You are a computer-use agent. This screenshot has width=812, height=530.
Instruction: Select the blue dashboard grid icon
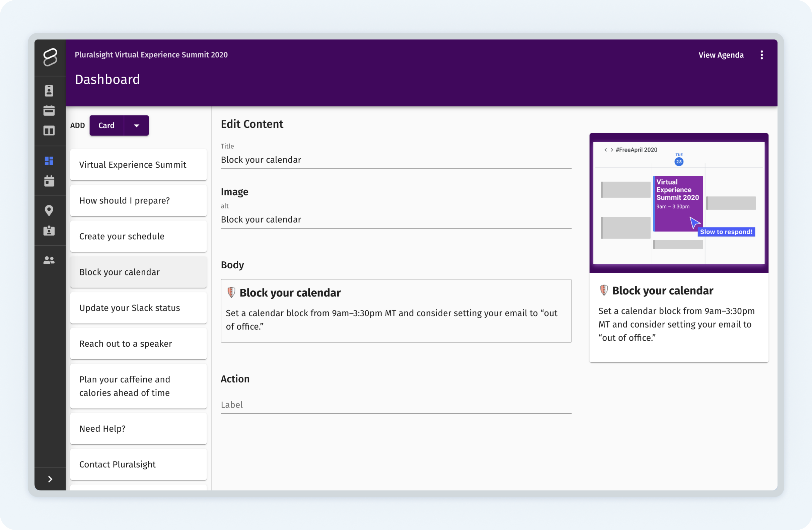pos(49,161)
